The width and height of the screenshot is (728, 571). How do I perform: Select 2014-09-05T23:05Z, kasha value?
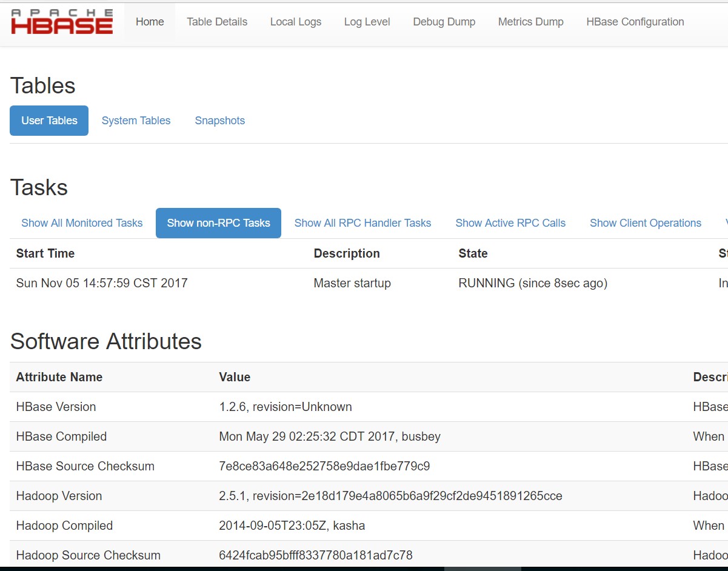[x=292, y=526]
